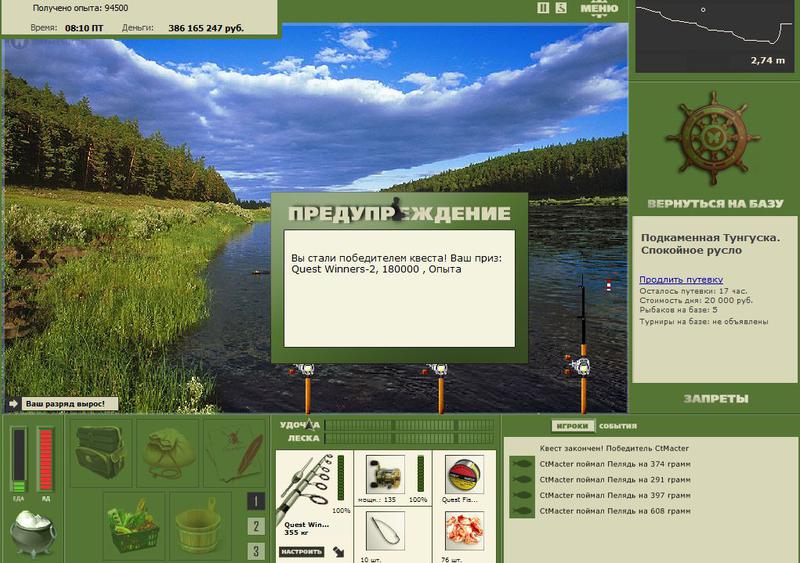Click the left fishing rod reel

(305, 370)
